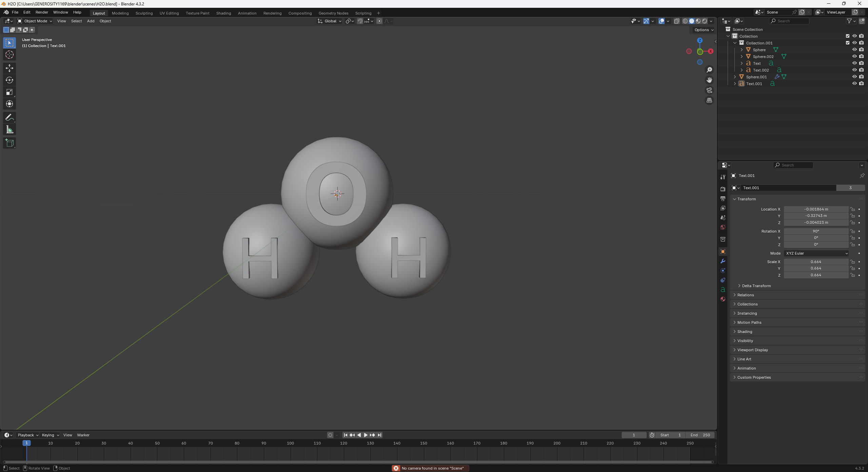Toggle camera view with the camera gizmo icon
Screen dimensions: 868x472
coord(709,90)
